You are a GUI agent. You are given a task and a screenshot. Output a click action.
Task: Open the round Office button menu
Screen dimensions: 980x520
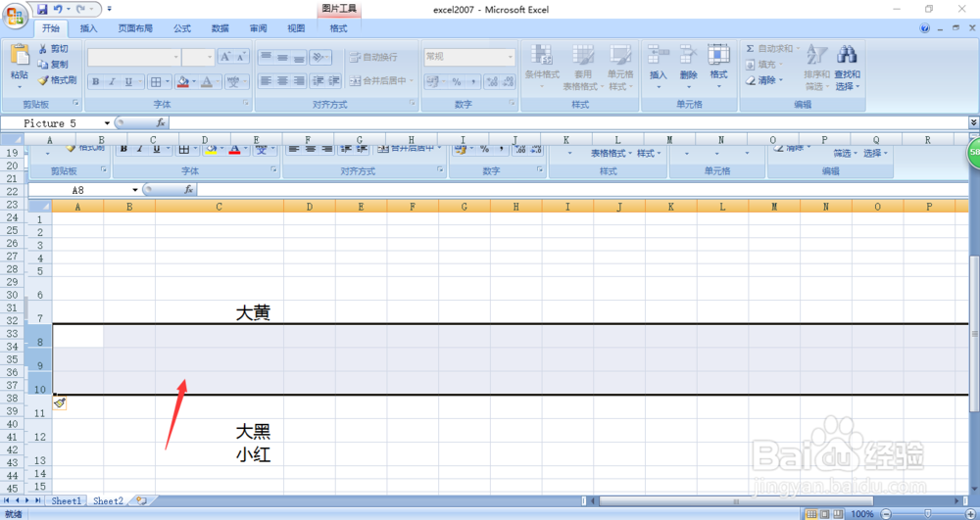(x=14, y=14)
